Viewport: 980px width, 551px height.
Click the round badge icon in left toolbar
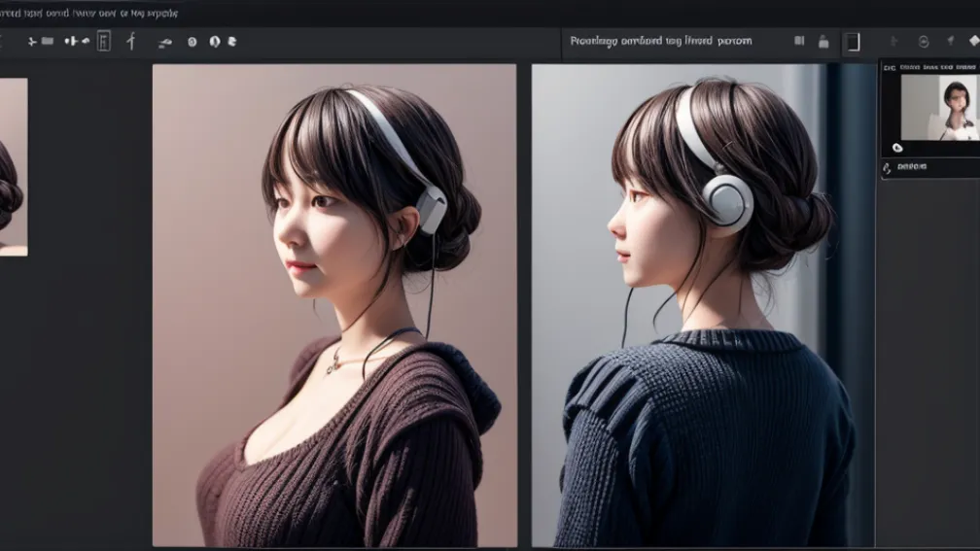(x=215, y=41)
